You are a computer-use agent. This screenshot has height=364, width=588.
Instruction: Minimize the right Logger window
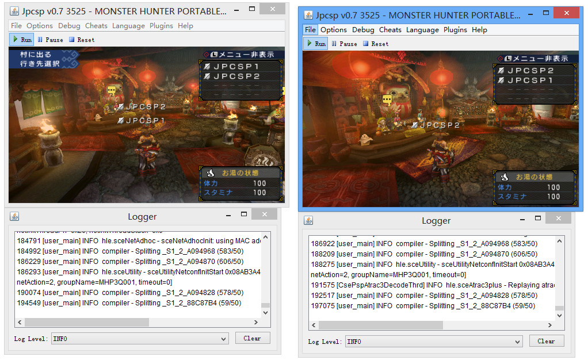[522, 219]
